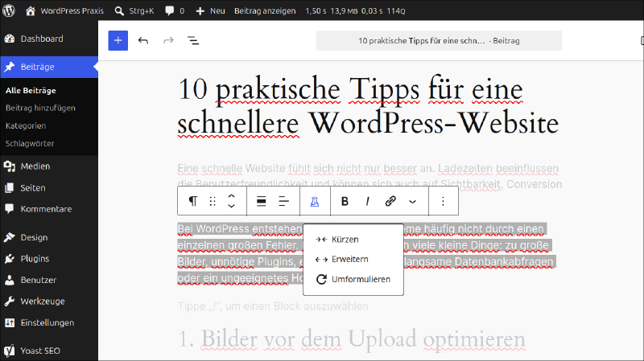Click the Einstellungen sliders icon

click(10, 322)
